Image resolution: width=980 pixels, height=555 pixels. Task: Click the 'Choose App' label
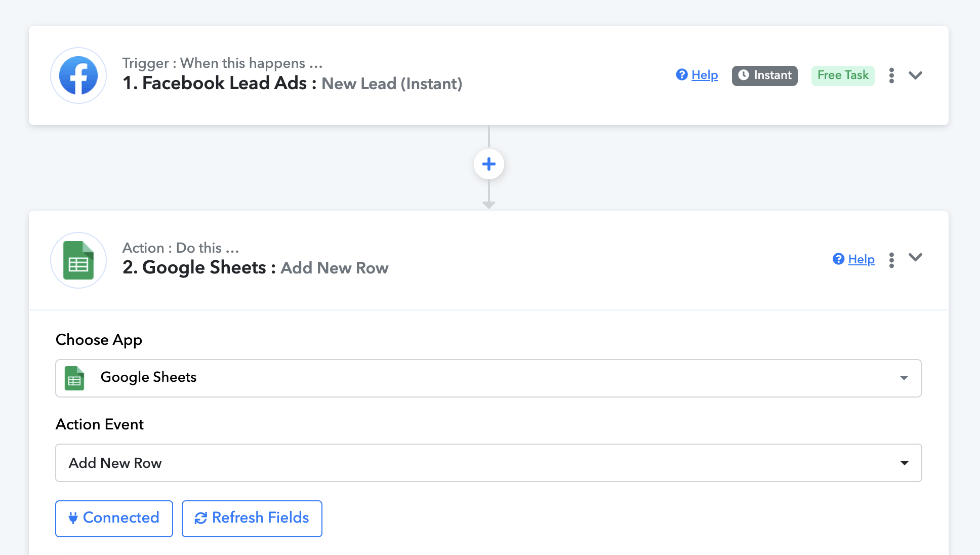pos(99,340)
